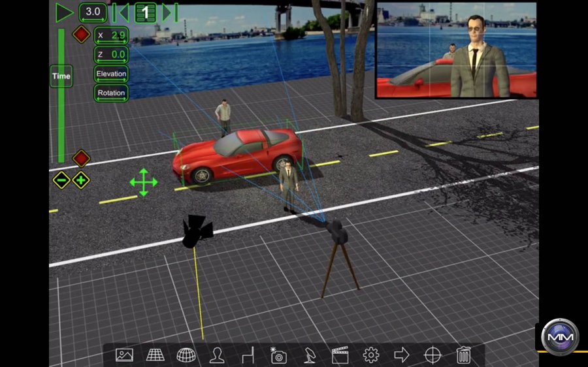Add a prop with the chair icon
The image size is (588, 367).
(x=248, y=355)
